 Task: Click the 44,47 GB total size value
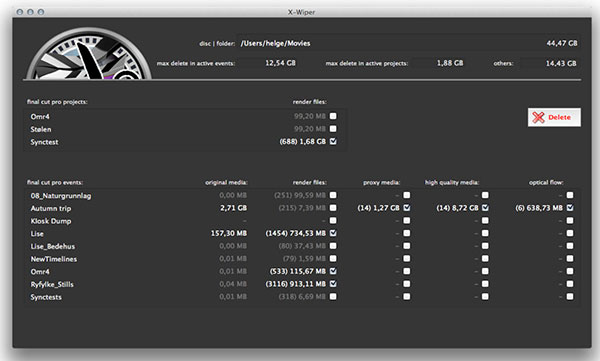click(x=562, y=43)
